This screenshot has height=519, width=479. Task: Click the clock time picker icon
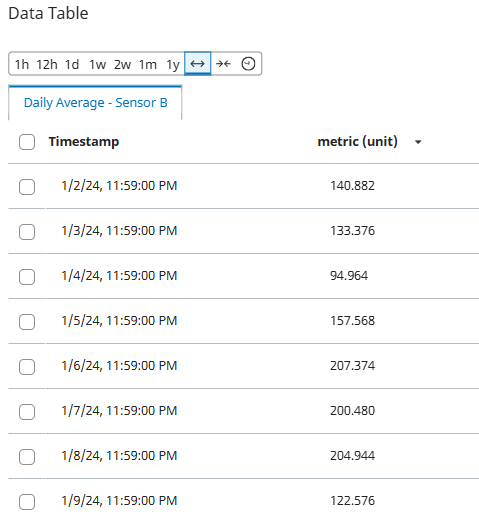(x=248, y=63)
